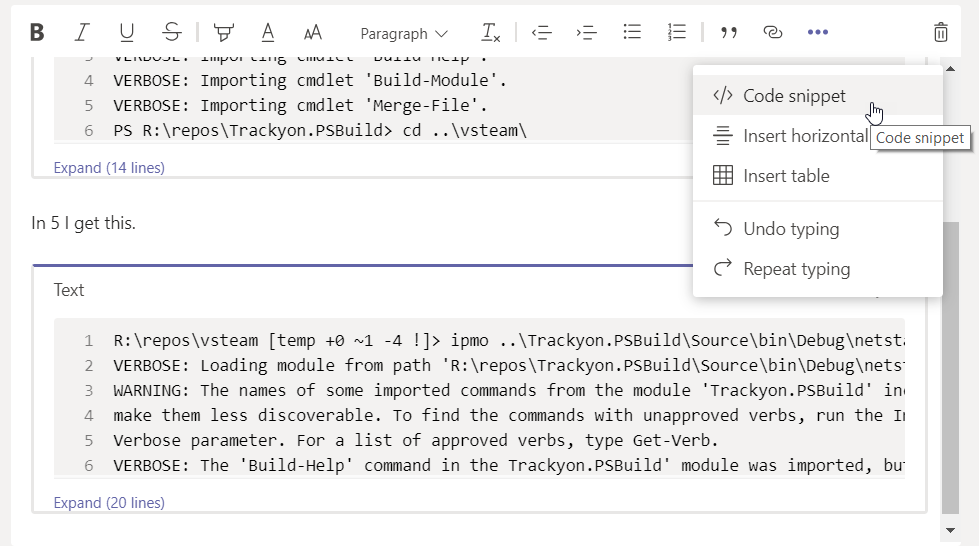
Task: Open font size options
Action: pos(313,32)
